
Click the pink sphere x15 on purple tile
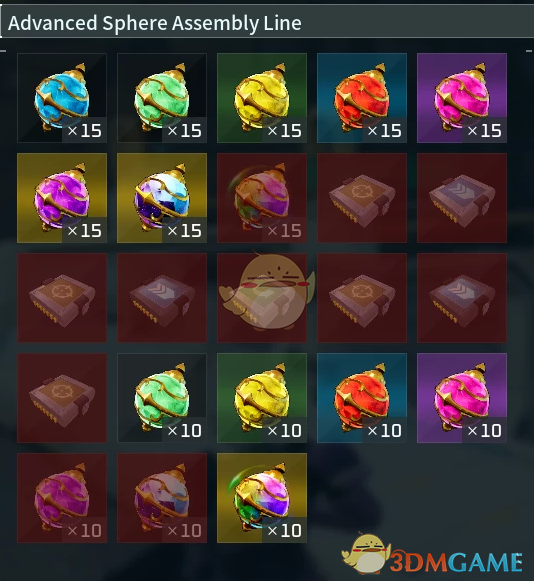pyautogui.click(x=462, y=98)
